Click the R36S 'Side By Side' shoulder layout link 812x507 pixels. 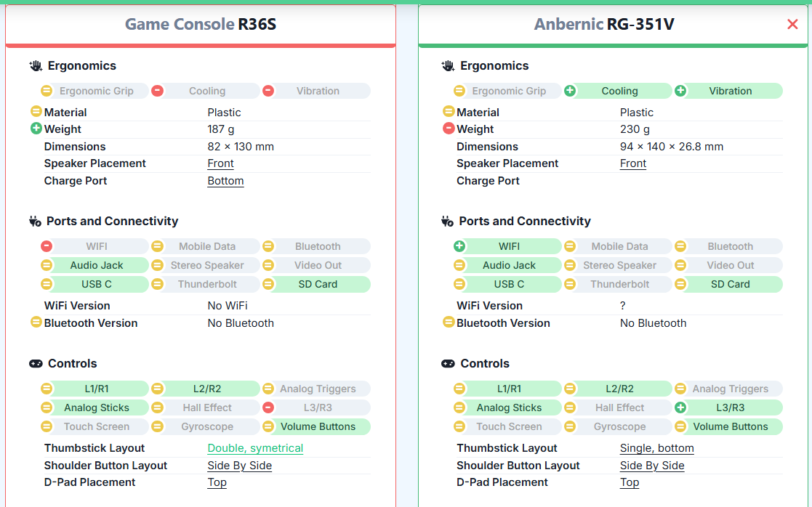pyautogui.click(x=239, y=466)
